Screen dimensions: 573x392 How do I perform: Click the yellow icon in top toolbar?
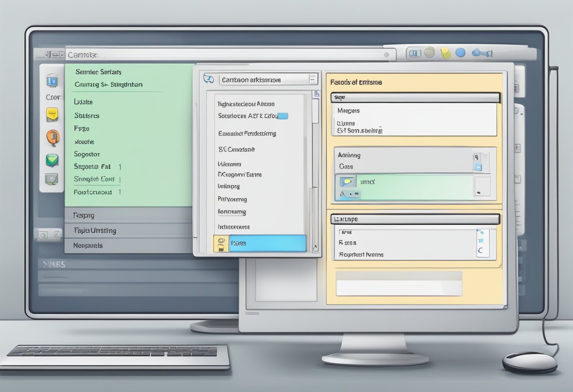click(x=445, y=53)
